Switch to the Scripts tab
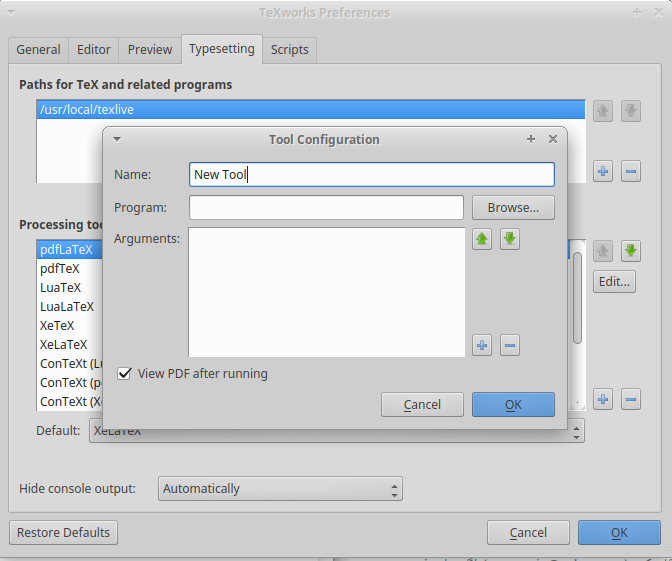672x561 pixels. 290,49
